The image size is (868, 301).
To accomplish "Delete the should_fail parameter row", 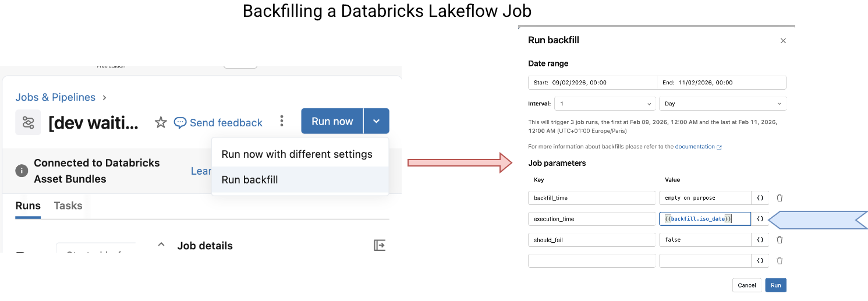I will click(780, 240).
